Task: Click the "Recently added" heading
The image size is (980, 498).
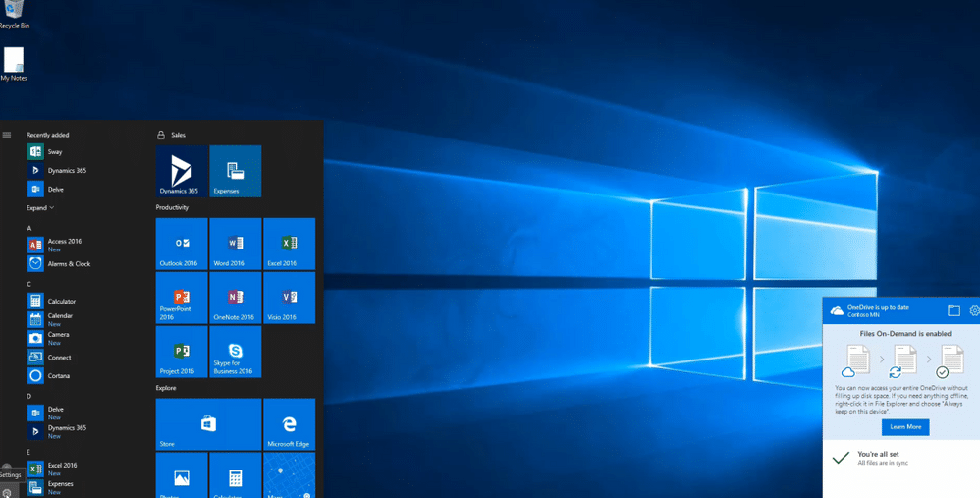Action: point(47,135)
